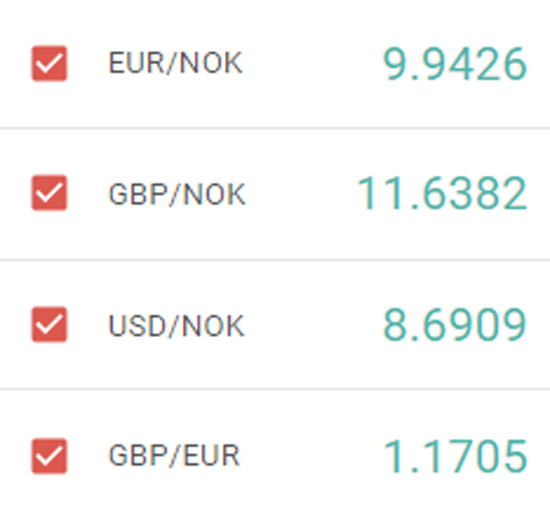
Task: Select the GBP/NOK pair label
Action: [x=177, y=194]
